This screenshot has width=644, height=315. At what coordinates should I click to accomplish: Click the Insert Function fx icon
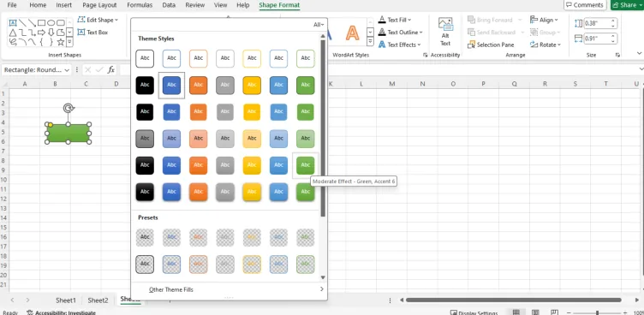110,70
